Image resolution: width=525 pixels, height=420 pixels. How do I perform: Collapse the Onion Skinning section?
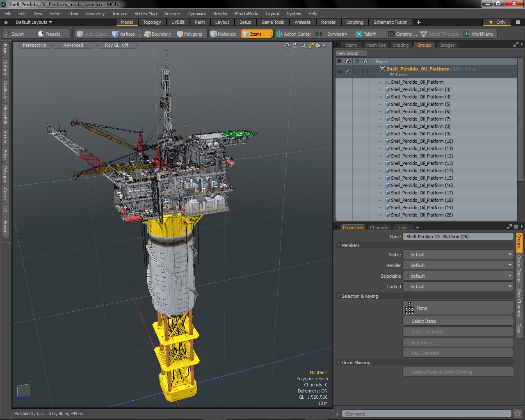pos(339,363)
